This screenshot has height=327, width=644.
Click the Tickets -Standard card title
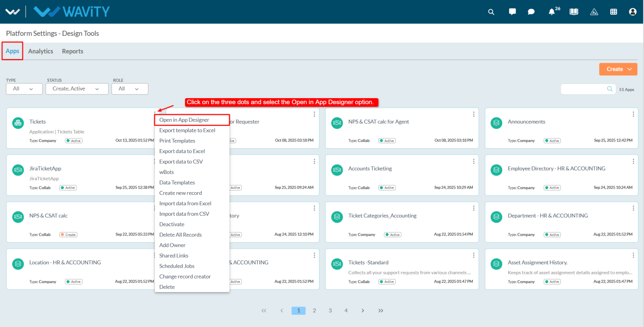(368, 263)
